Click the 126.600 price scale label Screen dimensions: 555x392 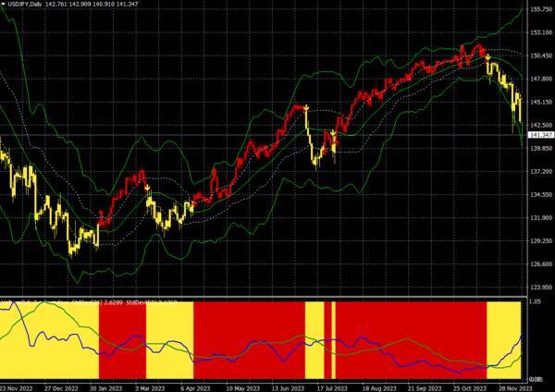tap(540, 264)
